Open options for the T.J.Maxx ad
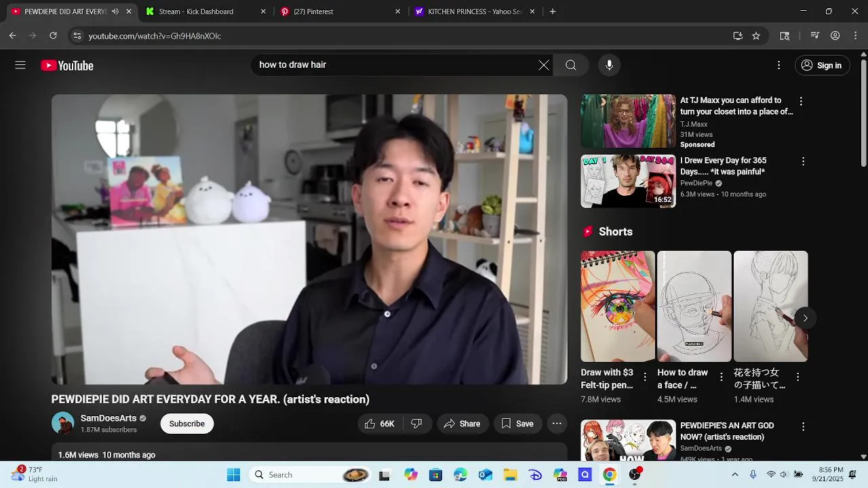 tap(801, 101)
